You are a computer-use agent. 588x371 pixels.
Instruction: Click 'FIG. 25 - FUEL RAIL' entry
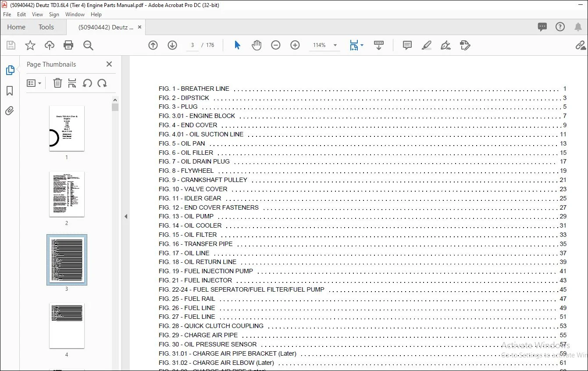click(363, 299)
